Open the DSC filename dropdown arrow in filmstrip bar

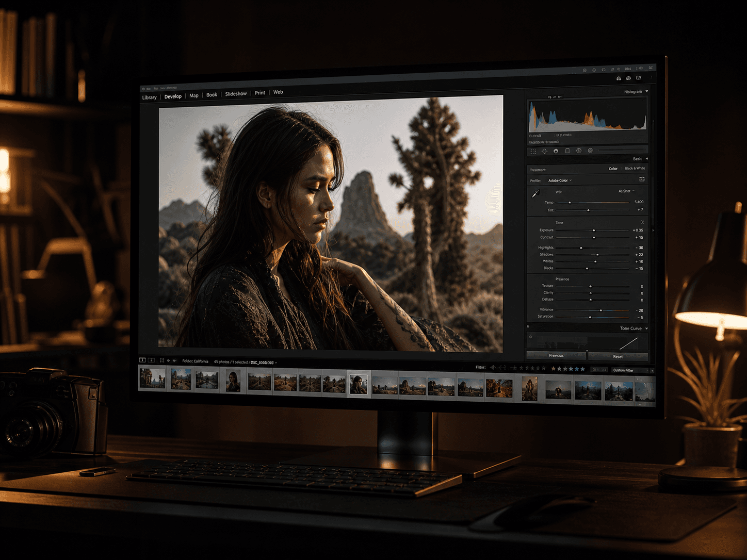tap(276, 363)
